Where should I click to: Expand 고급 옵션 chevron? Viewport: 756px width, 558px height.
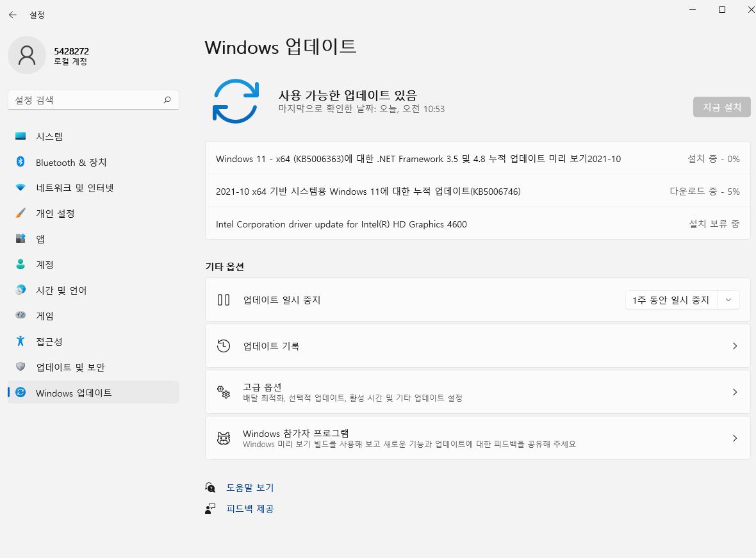point(735,392)
